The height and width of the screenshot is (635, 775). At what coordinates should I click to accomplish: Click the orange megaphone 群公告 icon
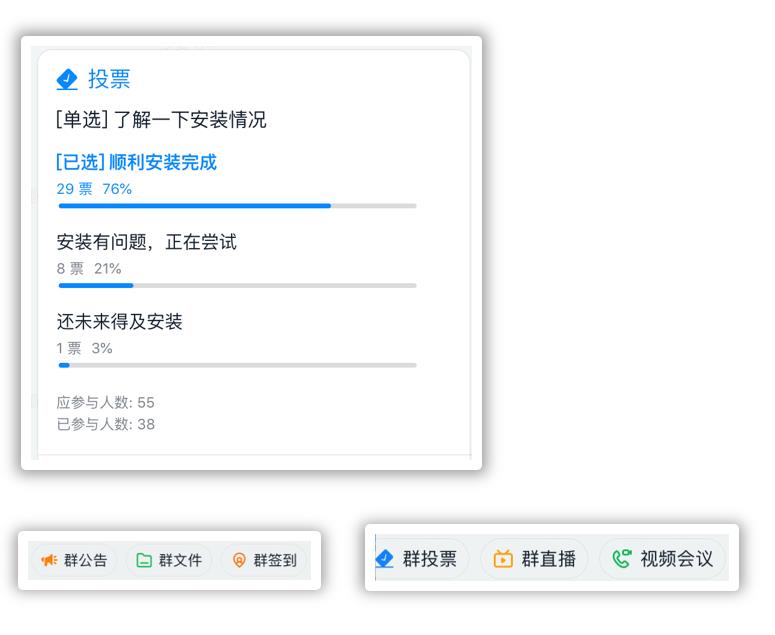49,560
